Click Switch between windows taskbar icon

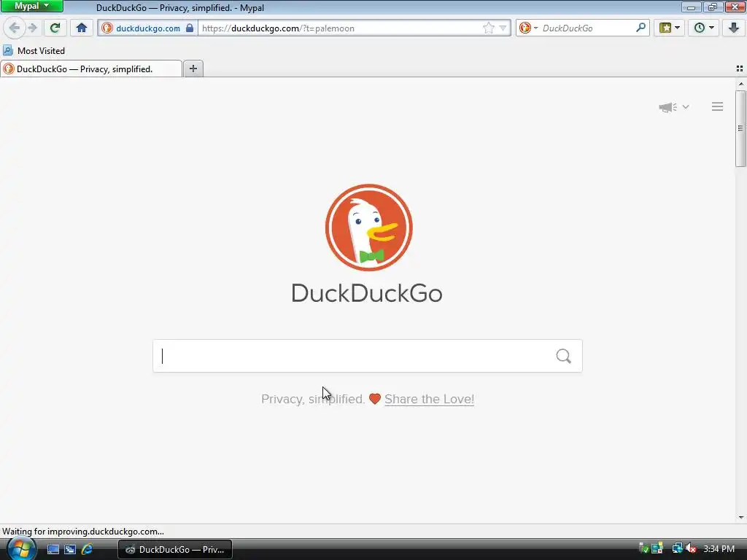[70, 550]
